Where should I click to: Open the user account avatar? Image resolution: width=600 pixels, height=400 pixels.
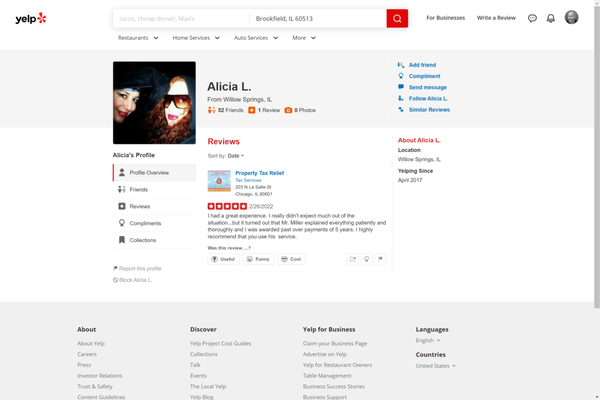[x=571, y=18]
